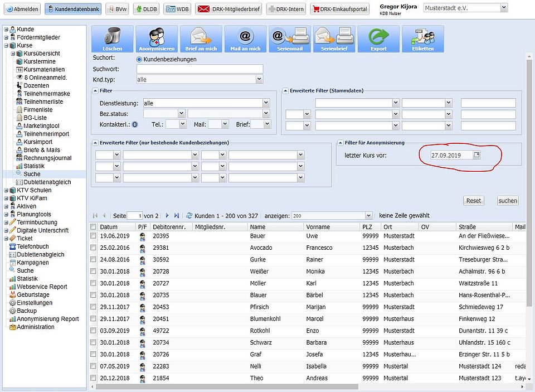Click the suchen button
This screenshot has width=535, height=392.
[x=508, y=201]
